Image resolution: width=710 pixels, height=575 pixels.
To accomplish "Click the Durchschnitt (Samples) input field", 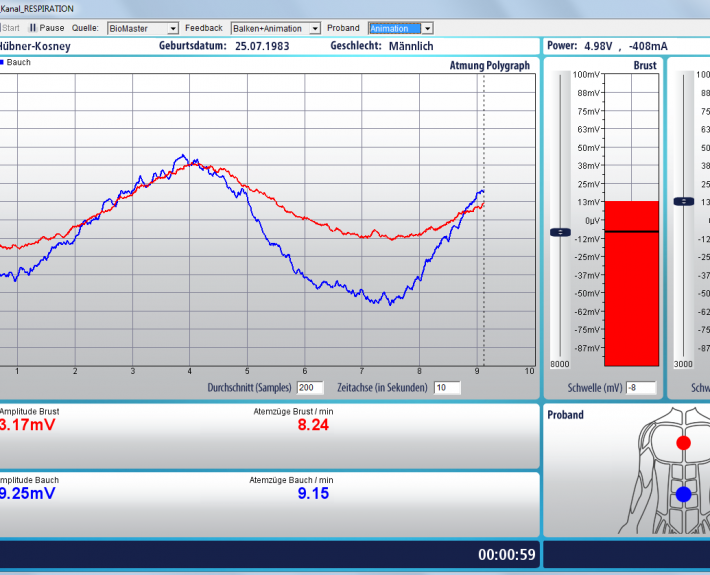I will pos(310,387).
